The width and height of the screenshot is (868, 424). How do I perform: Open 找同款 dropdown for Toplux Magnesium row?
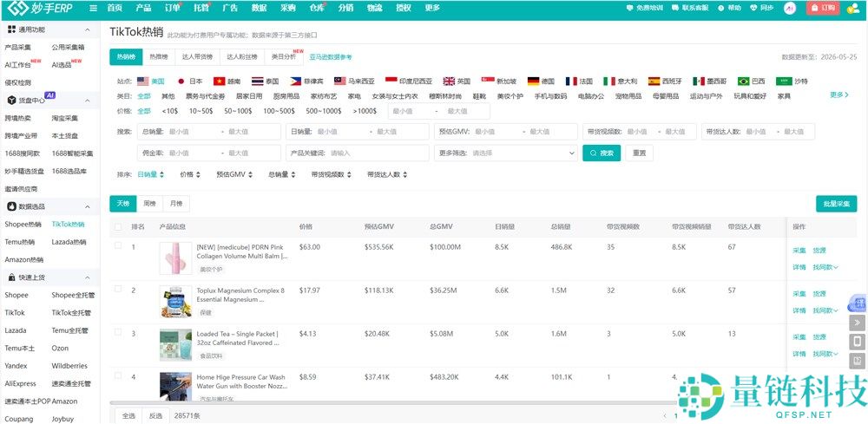coord(825,310)
